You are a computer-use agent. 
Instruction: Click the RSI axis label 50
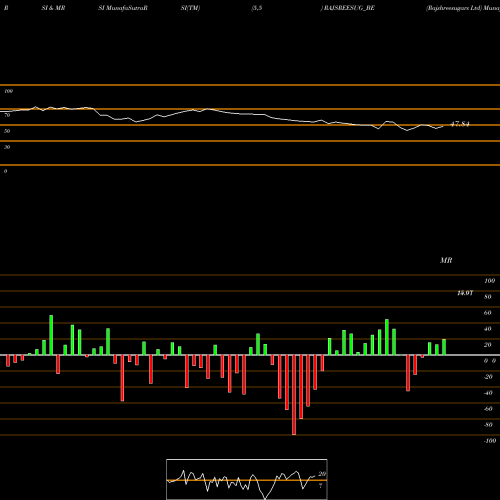[x=7, y=131]
